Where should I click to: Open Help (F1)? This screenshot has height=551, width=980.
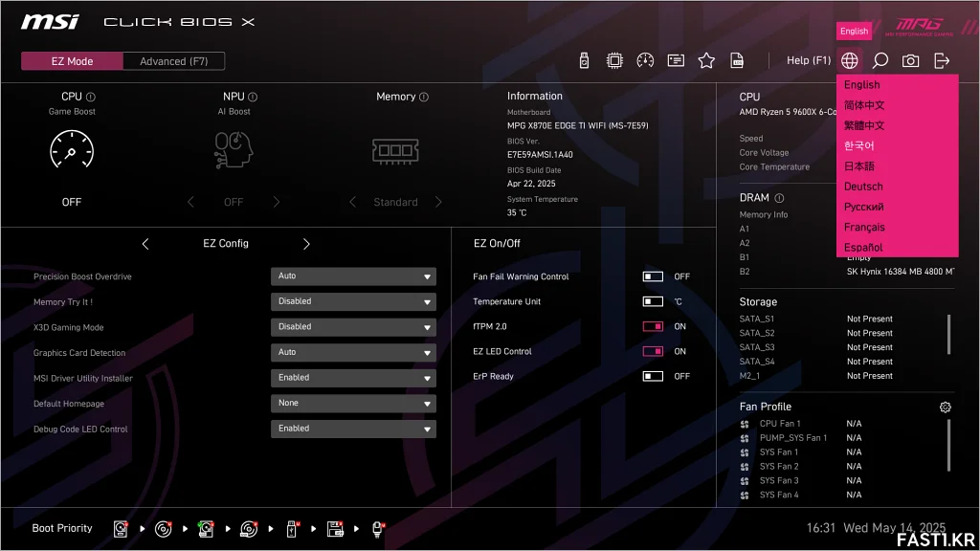(x=808, y=60)
